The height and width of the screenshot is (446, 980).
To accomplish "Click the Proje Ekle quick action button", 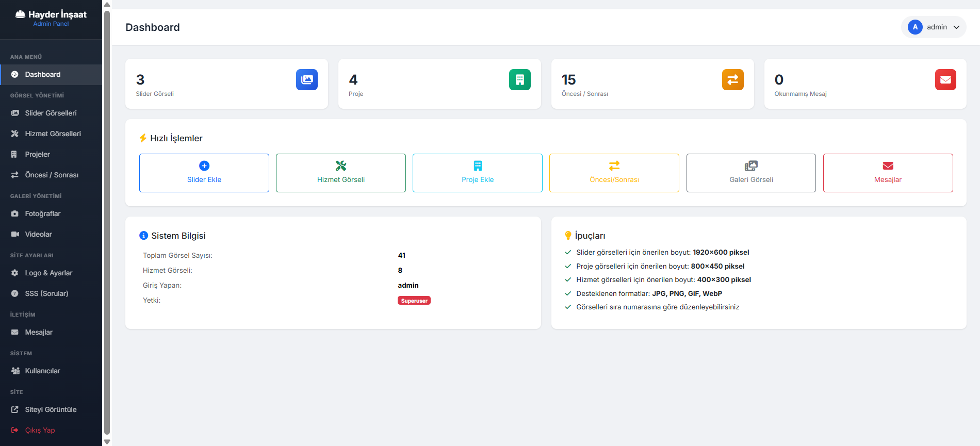I will pos(478,173).
